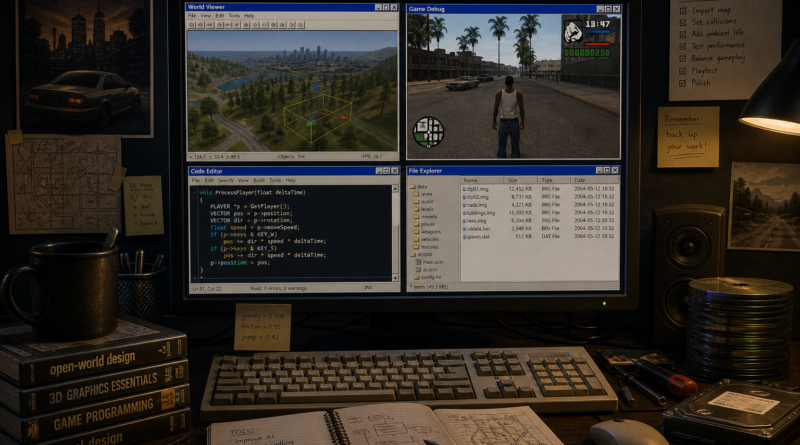Open Tools menu in World Viewer
This screenshot has height=445, width=800.
pos(234,16)
